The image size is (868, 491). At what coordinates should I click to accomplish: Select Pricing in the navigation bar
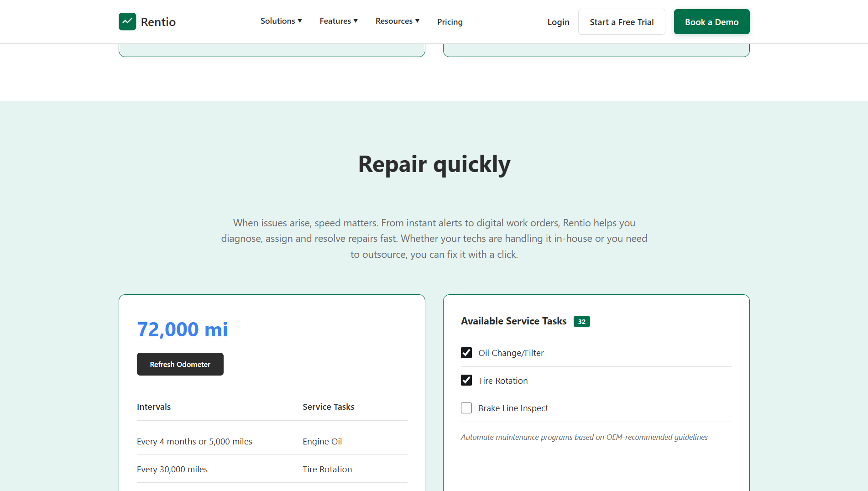[450, 21]
